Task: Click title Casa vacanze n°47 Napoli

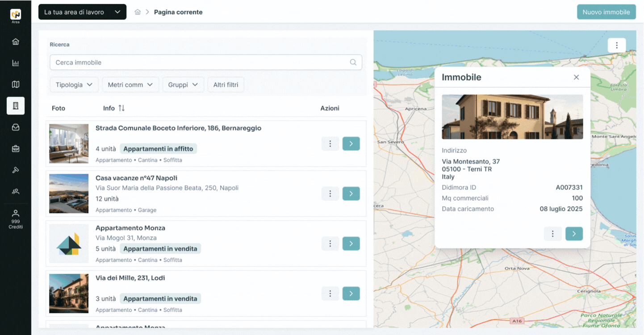Action: click(x=136, y=178)
